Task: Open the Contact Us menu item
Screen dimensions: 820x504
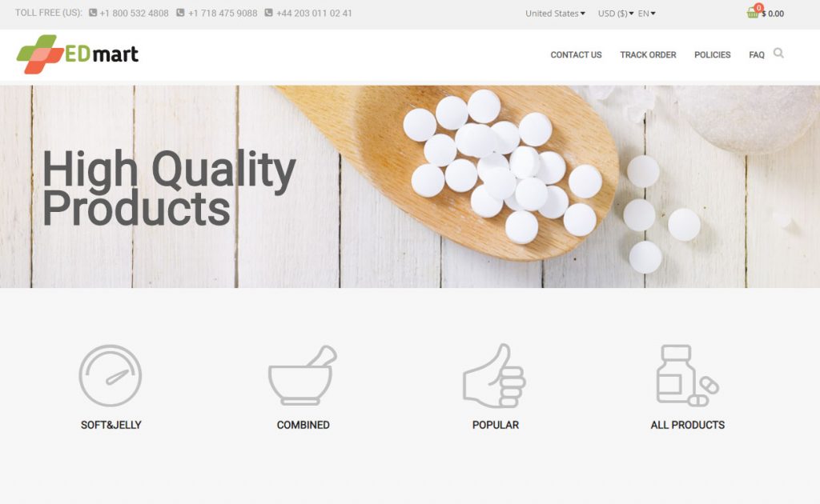Action: (576, 55)
